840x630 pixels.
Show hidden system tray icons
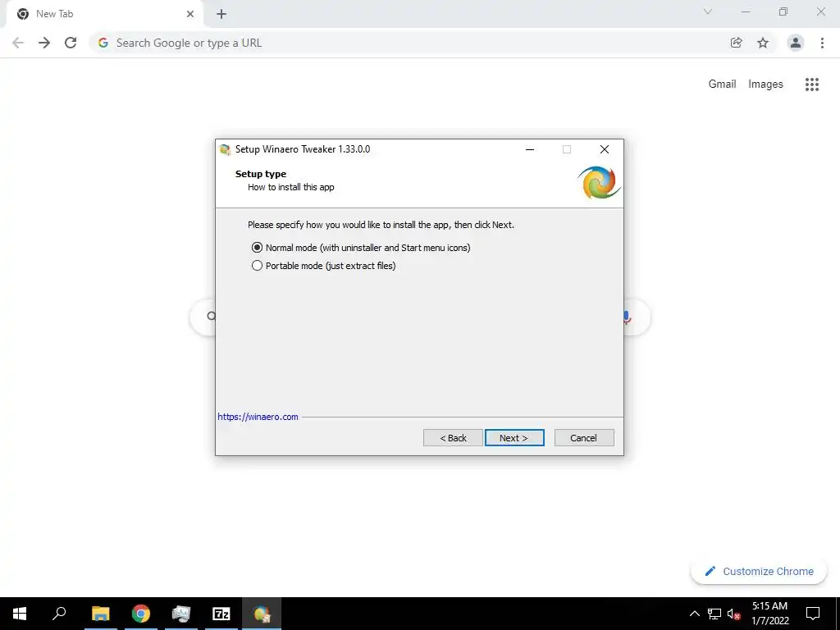pyautogui.click(x=694, y=614)
